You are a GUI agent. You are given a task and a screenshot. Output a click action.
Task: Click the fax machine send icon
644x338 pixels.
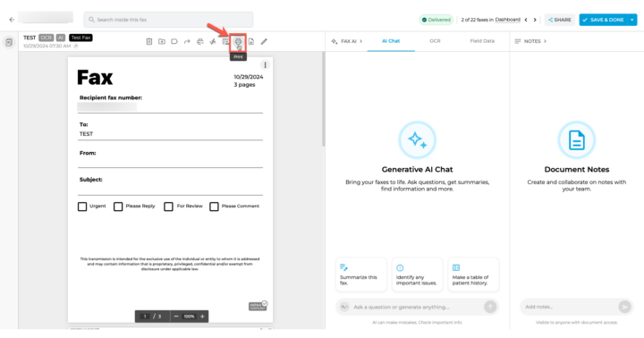(x=200, y=41)
